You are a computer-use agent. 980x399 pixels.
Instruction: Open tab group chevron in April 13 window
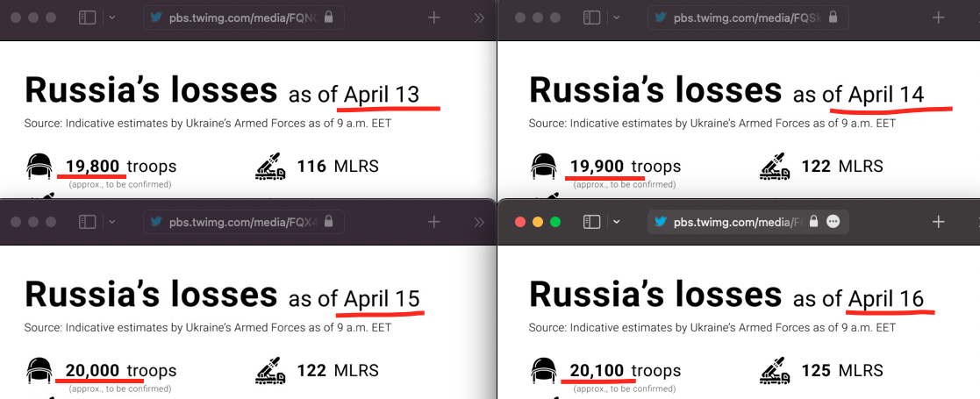coord(112,18)
